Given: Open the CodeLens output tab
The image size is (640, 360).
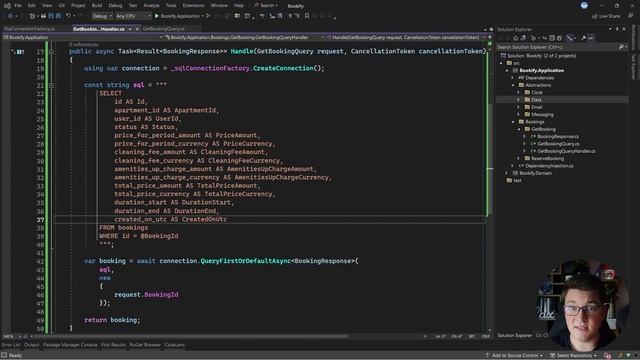Looking at the screenshot, I should (x=174, y=345).
